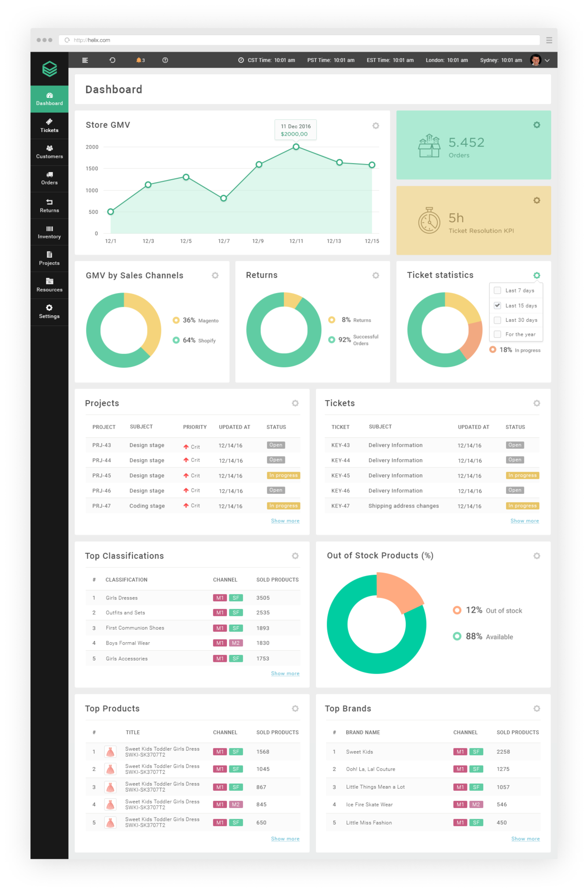
Task: Open the help icon in the toolbar
Action: (165, 60)
